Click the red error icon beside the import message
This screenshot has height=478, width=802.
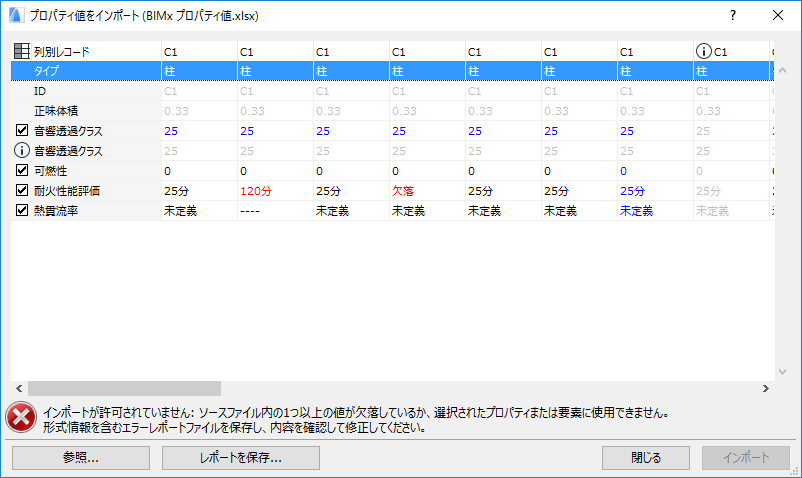pos(21,418)
